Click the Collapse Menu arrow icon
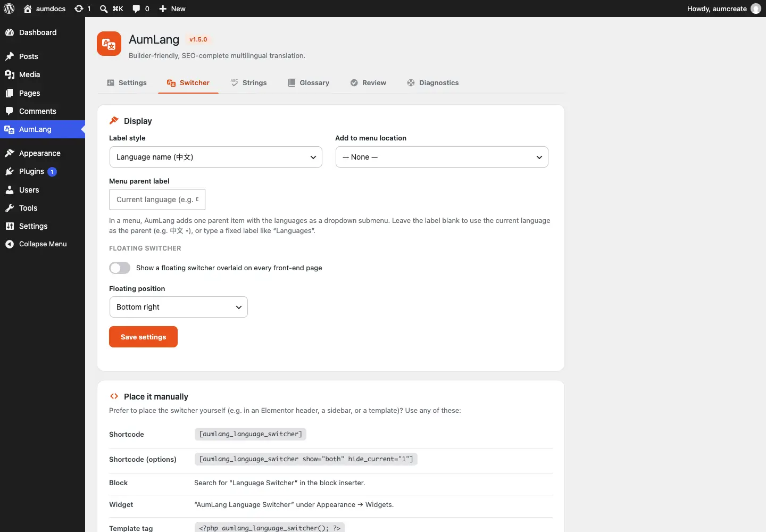Screen dimensions: 766x532 point(10,244)
